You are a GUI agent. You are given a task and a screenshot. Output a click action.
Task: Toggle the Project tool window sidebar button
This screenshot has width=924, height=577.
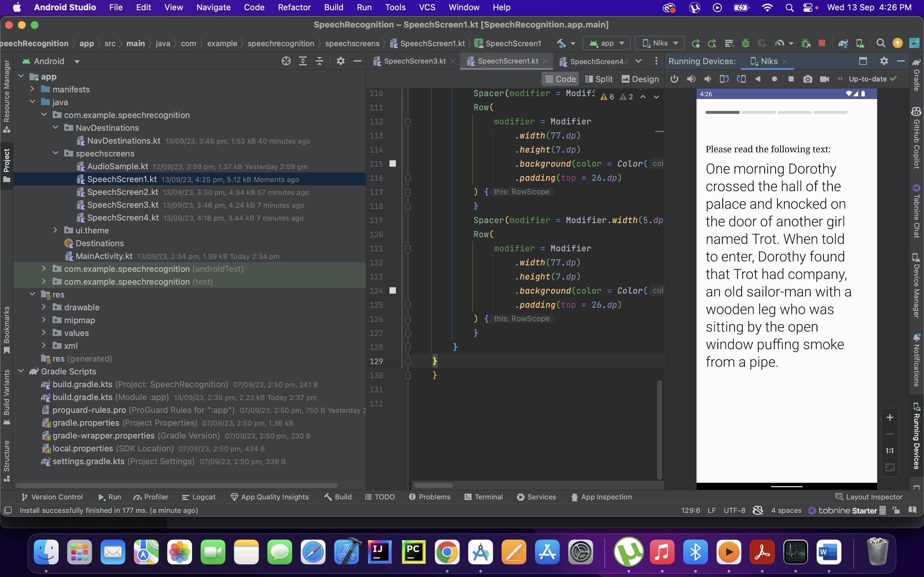[6, 164]
